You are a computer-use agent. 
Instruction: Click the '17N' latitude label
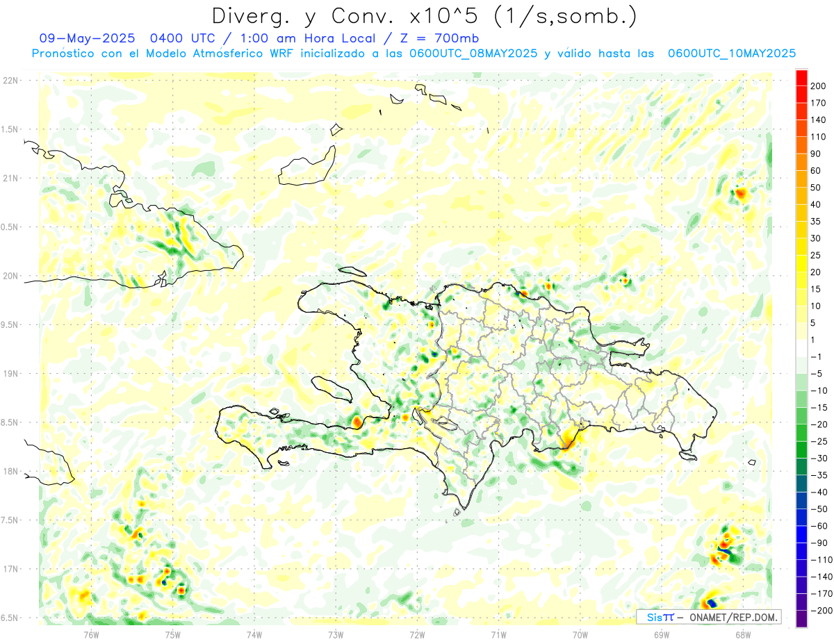tap(10, 569)
